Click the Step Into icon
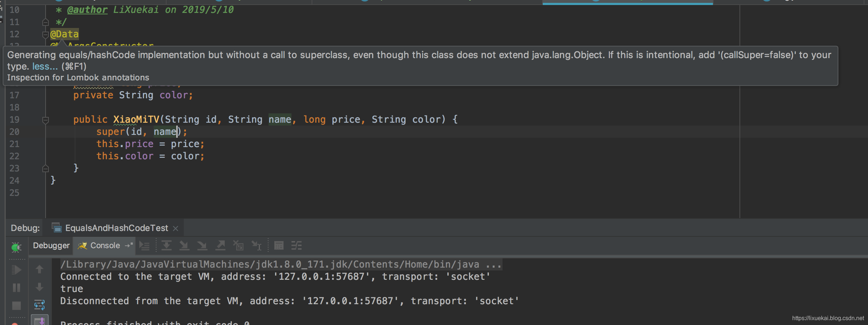Screen dimensions: 868x325 [184, 246]
